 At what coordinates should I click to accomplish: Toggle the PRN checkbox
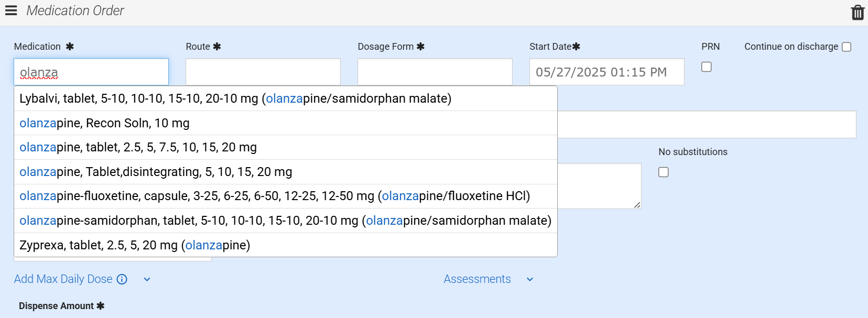tap(707, 67)
